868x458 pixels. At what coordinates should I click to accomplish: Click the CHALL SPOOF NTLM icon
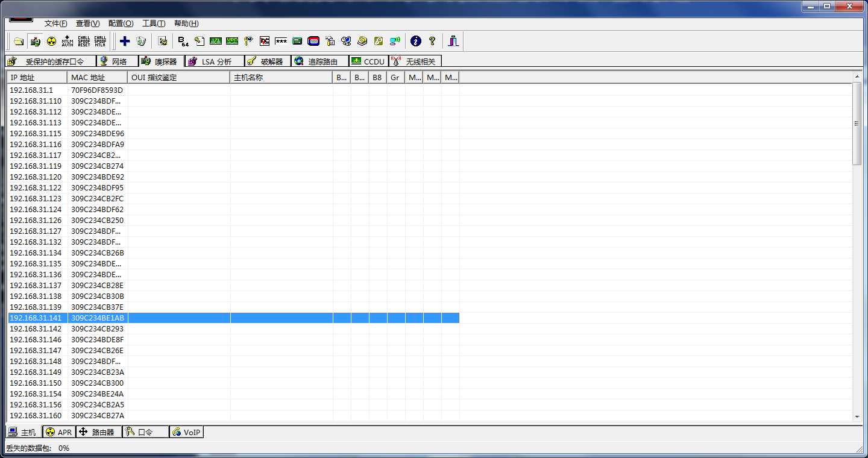click(x=100, y=41)
